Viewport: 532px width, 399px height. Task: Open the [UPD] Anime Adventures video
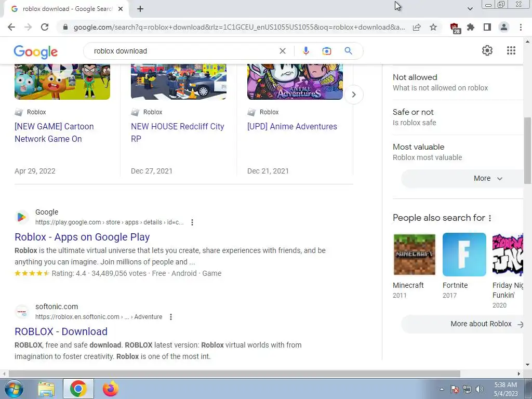coord(292,127)
